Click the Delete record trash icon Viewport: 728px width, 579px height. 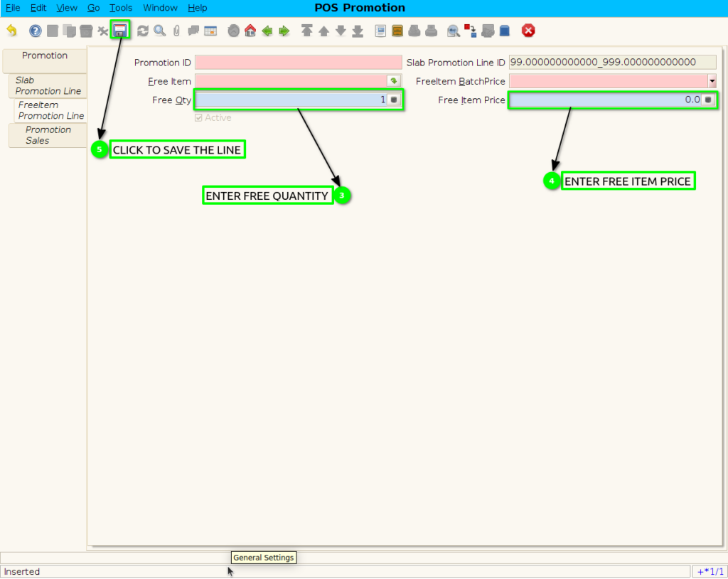click(x=86, y=31)
